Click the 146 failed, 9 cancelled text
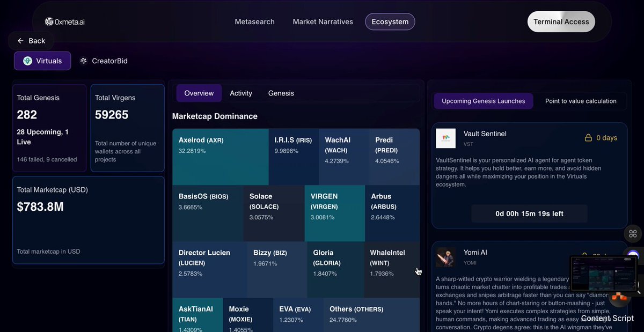644x332 pixels. click(x=47, y=159)
